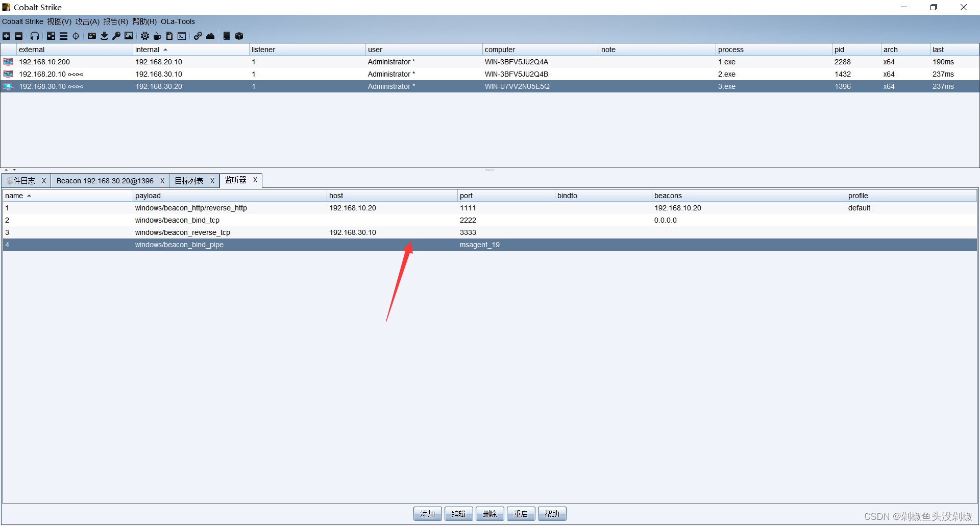Viewport: 980px width, 526px height.
Task: Open the 帮助(H) menu
Action: (x=144, y=21)
